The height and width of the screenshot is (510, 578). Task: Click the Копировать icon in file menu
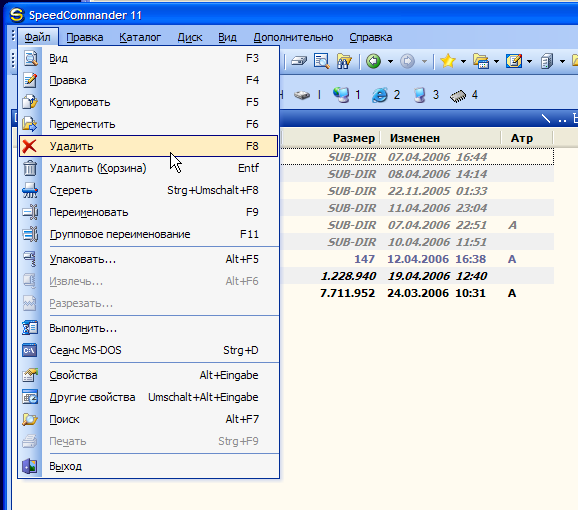(x=30, y=102)
